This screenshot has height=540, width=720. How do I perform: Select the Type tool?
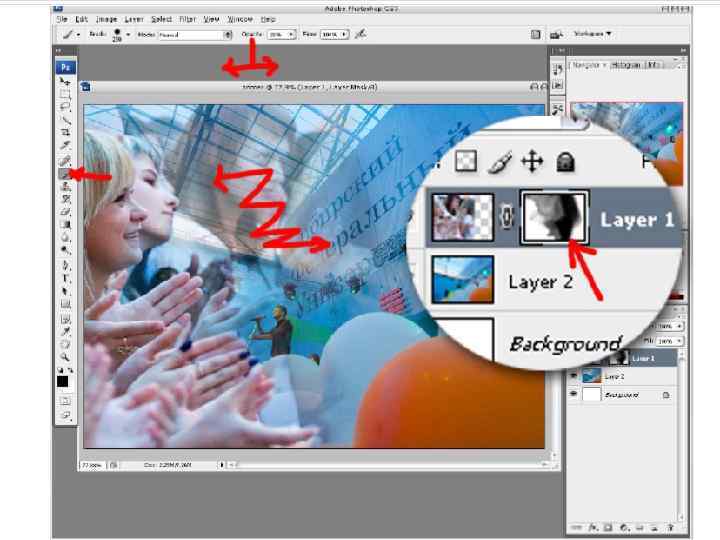[x=65, y=278]
